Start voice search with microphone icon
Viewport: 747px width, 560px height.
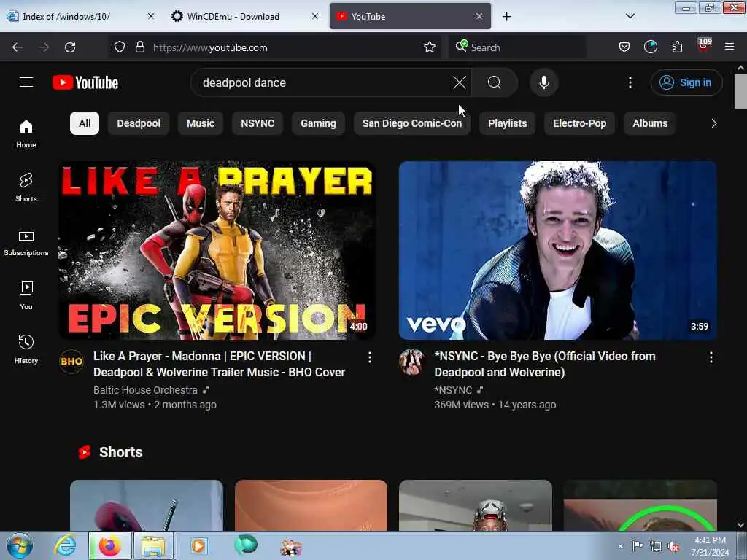point(543,82)
